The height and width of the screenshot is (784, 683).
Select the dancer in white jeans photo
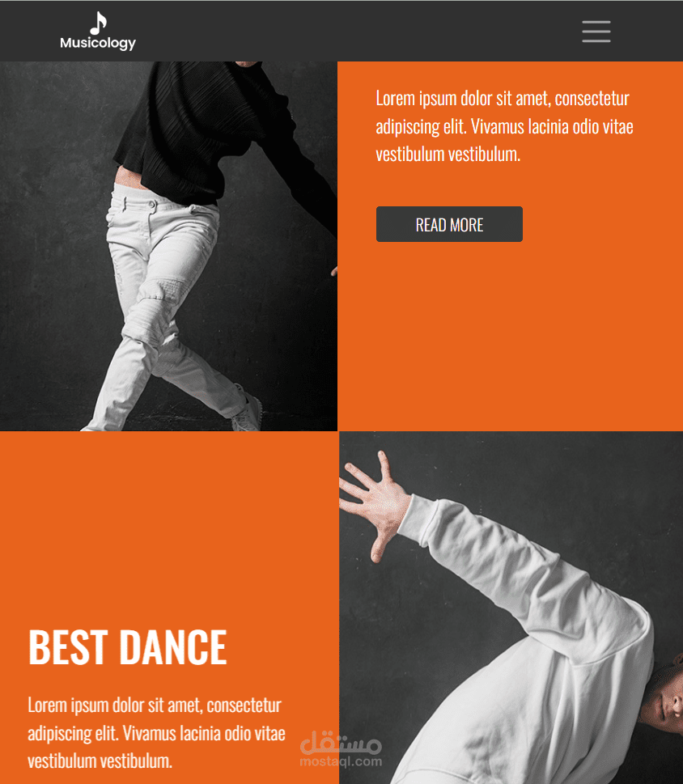pos(168,246)
